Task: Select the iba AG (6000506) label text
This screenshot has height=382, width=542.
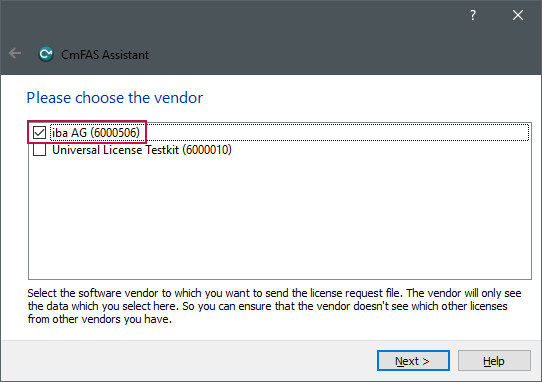Action: click(96, 132)
